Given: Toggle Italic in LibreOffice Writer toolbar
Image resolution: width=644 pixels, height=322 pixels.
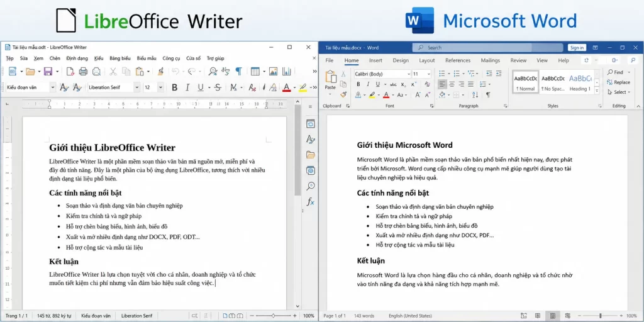Looking at the screenshot, I should point(187,87).
